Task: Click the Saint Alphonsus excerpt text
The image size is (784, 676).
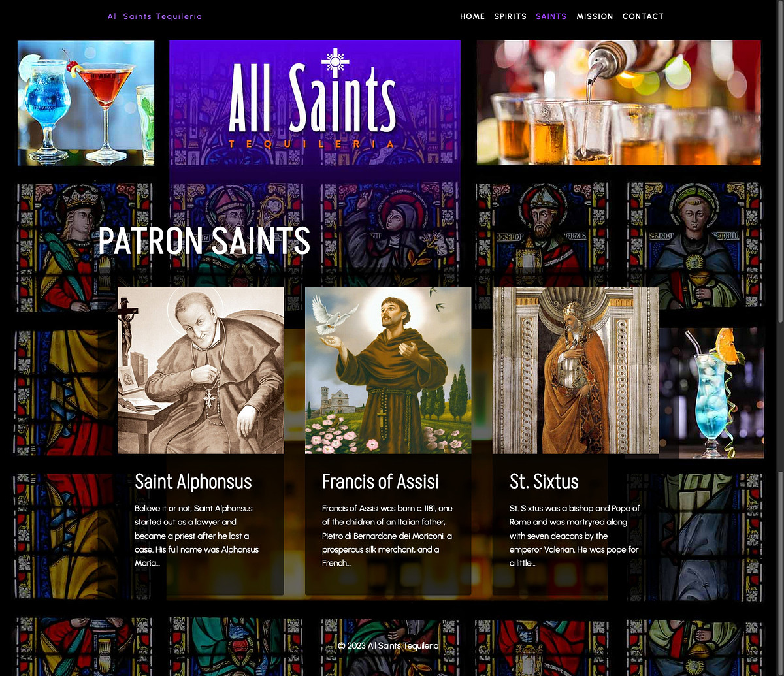Action: coord(197,536)
